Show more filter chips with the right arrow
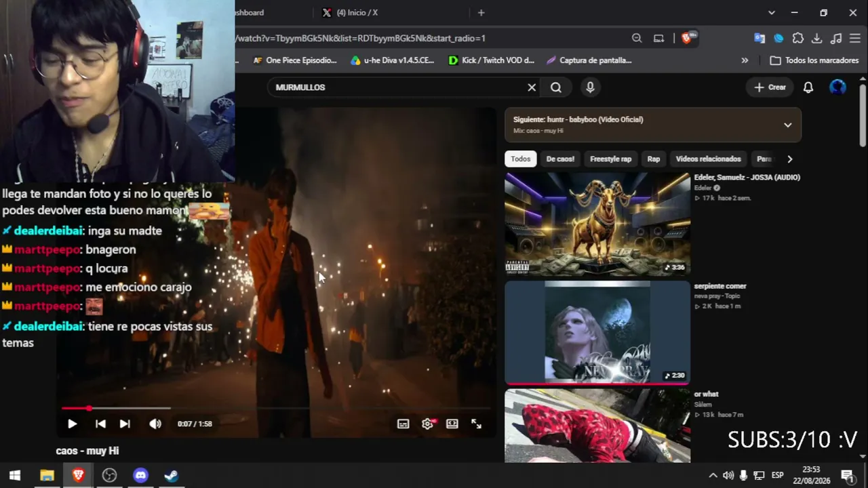 [x=789, y=159]
